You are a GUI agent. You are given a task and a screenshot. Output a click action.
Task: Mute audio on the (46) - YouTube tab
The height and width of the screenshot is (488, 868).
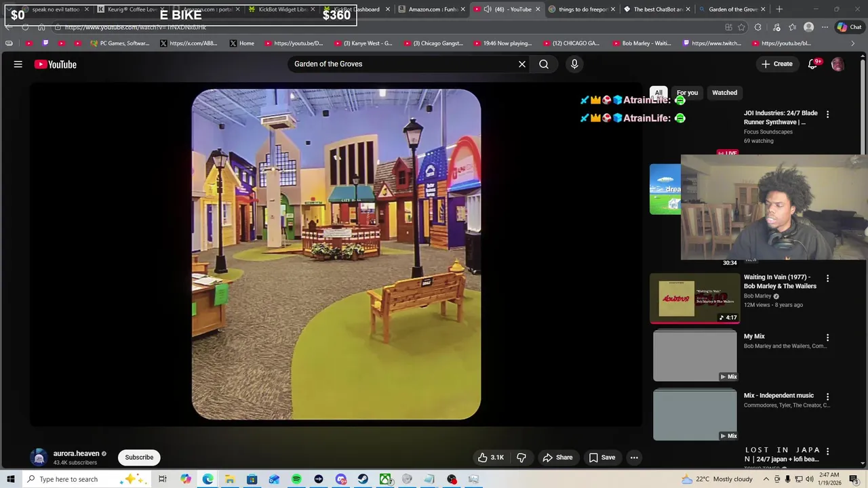pyautogui.click(x=487, y=9)
